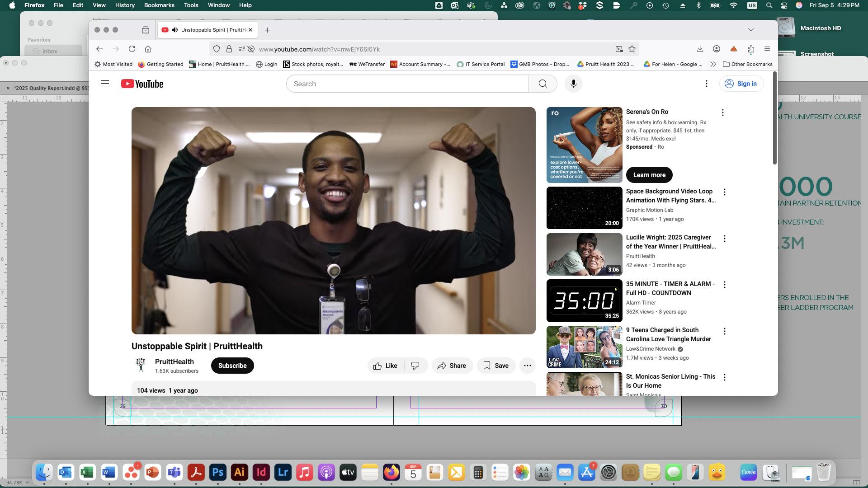Click the YouTube search magnifier button
Viewport: 868px width, 488px height.
pyautogui.click(x=542, y=84)
